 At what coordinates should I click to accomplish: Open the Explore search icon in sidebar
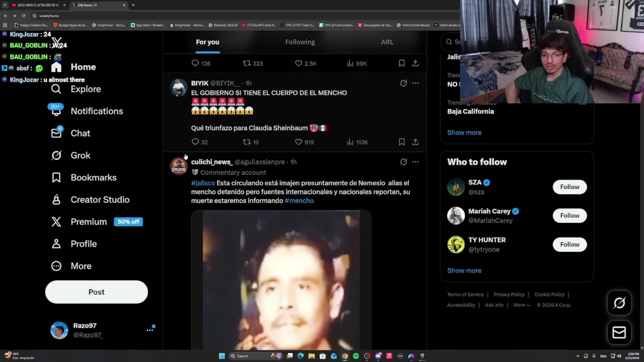point(56,89)
